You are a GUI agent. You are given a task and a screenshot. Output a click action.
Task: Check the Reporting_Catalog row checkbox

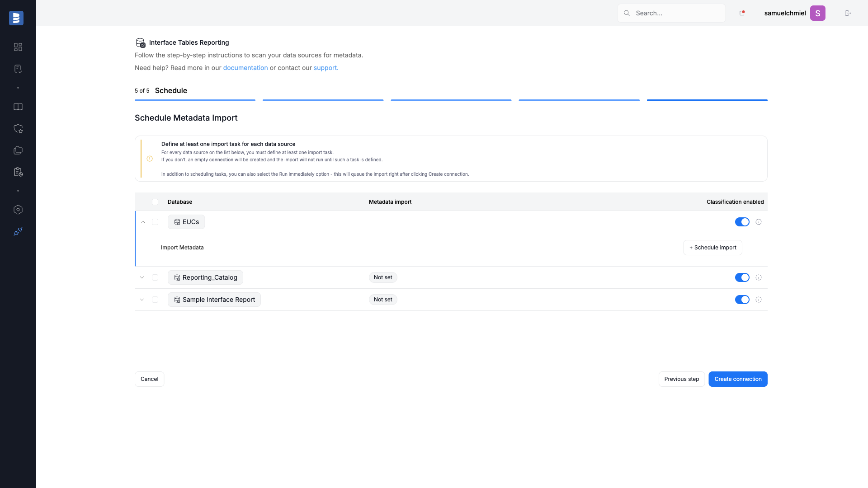pos(155,277)
